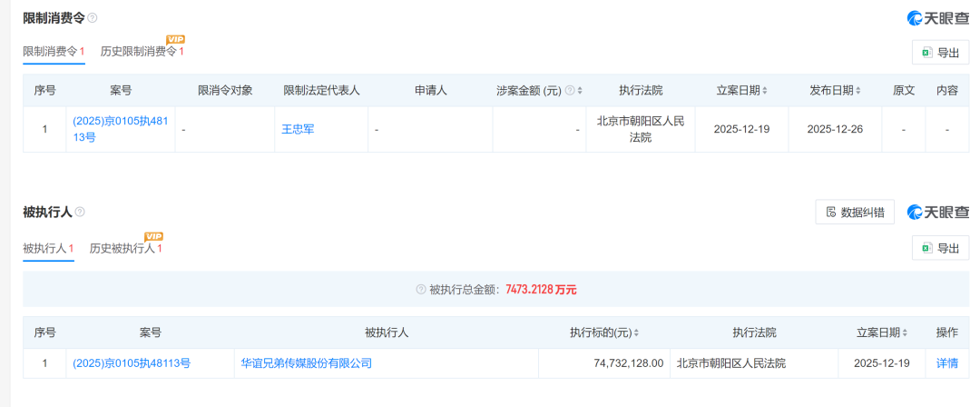Sort the table by 发布日期
This screenshot has width=980, height=407.
click(x=857, y=91)
